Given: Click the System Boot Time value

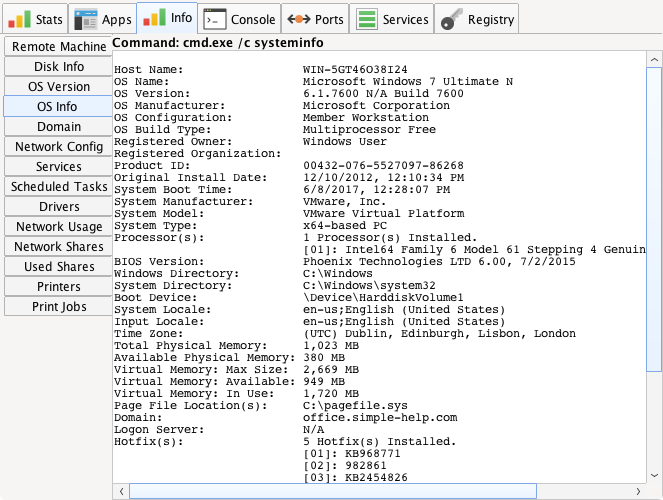Looking at the screenshot, I should 376,189.
